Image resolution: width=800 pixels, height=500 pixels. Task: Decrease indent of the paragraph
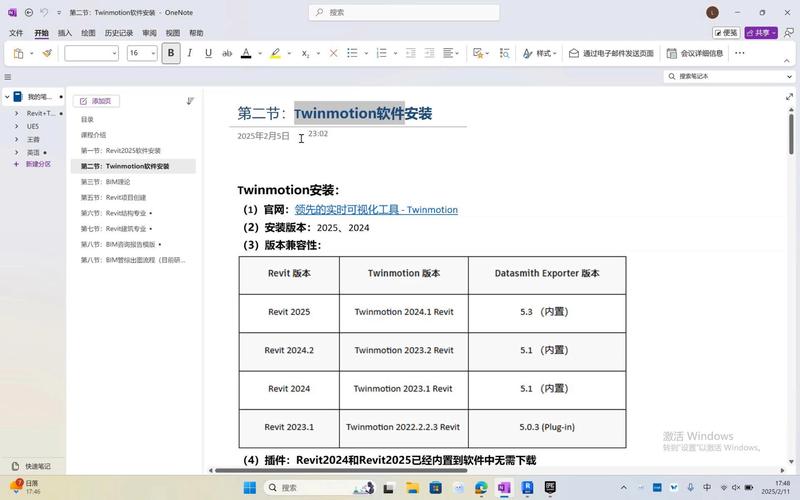(410, 53)
